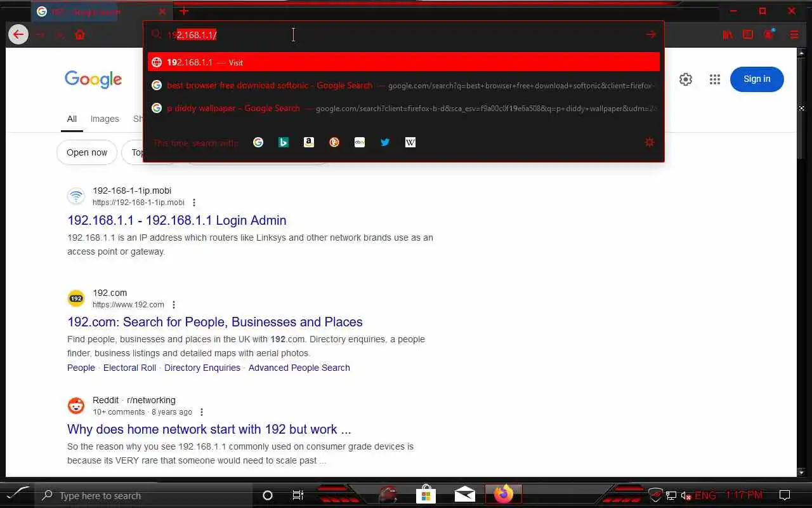Open Reddit Why does home network result

(209, 429)
